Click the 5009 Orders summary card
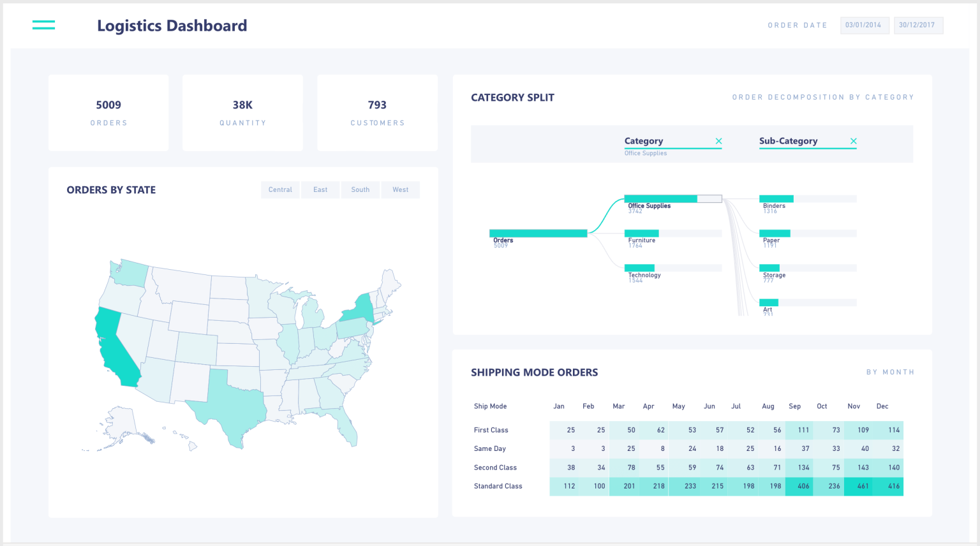The image size is (980, 546). (x=108, y=112)
